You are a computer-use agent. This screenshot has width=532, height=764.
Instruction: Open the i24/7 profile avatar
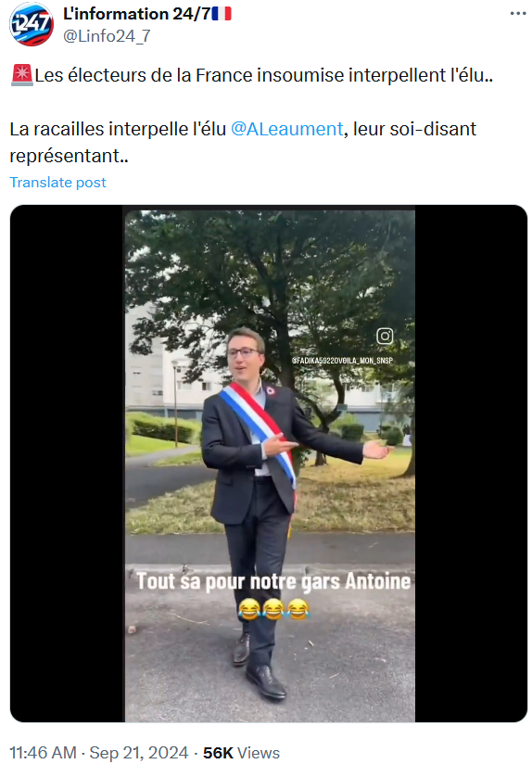(32, 24)
